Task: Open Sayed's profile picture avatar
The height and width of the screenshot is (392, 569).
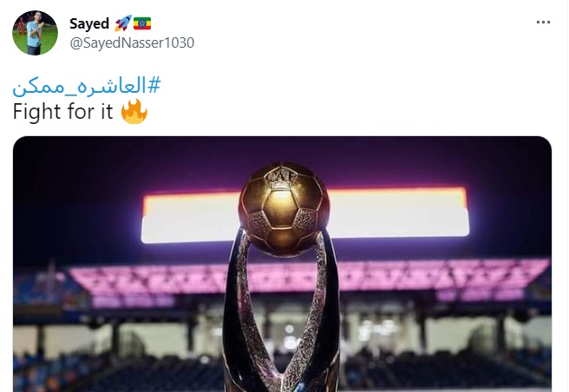Action: [35, 33]
